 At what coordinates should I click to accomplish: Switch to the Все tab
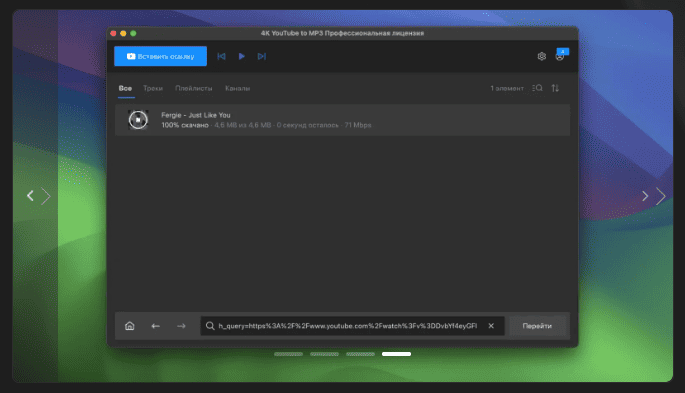tap(125, 88)
